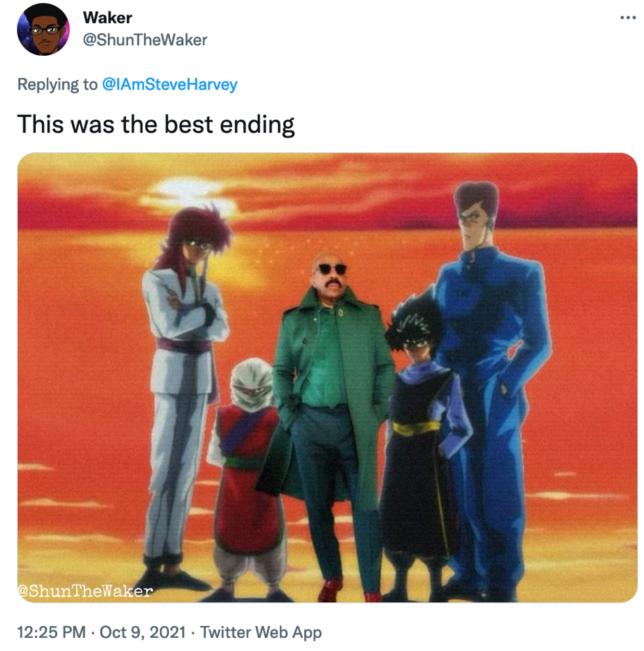The image size is (644, 651).
Task: Open the Twitter Web App source link
Action: click(261, 633)
